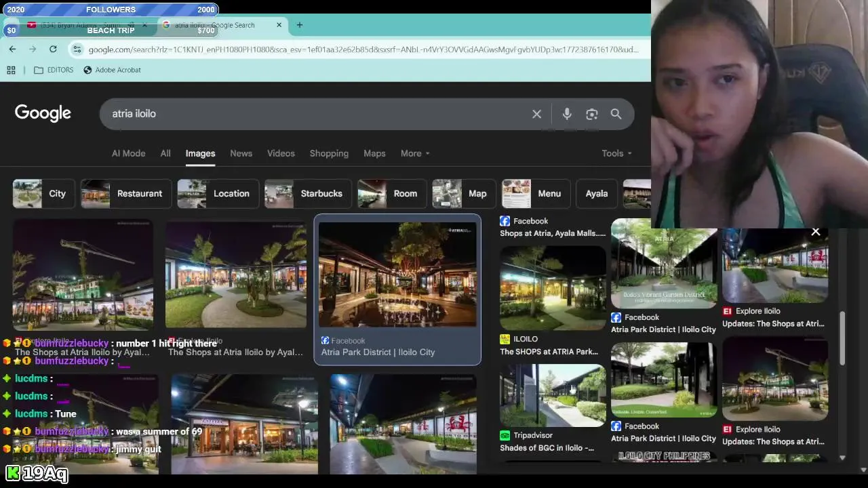Open Shops at Atria, Ayala Malls link

pos(553,233)
